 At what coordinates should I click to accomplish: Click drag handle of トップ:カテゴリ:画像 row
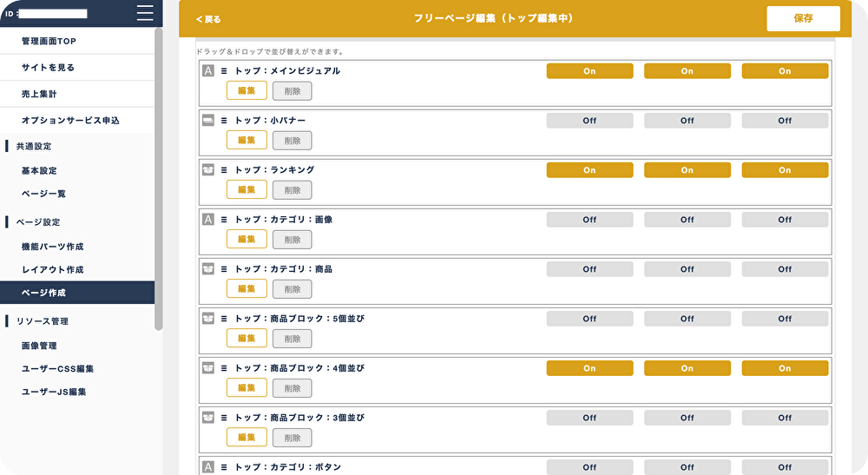[224, 220]
